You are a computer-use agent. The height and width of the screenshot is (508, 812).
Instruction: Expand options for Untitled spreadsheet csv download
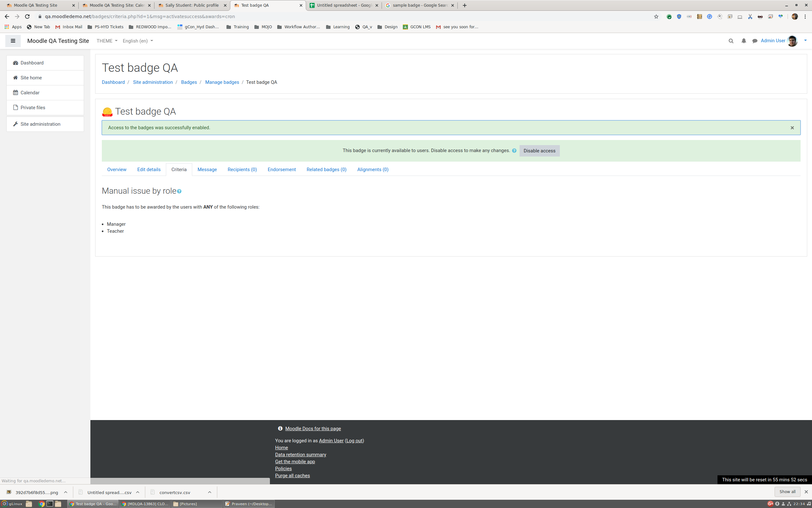point(138,492)
